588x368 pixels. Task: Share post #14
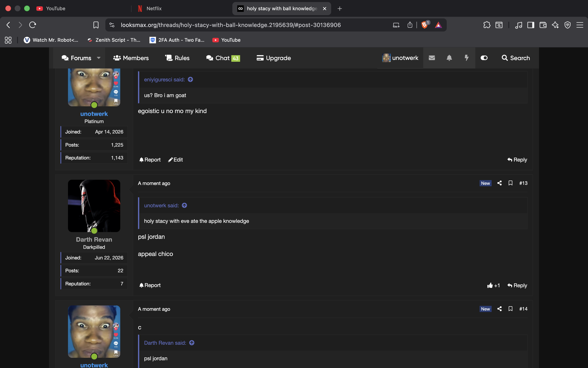pyautogui.click(x=500, y=309)
